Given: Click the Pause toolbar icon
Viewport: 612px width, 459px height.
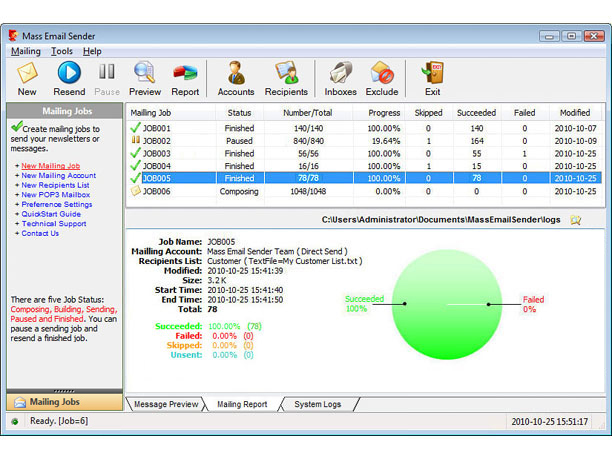Looking at the screenshot, I should [x=107, y=72].
